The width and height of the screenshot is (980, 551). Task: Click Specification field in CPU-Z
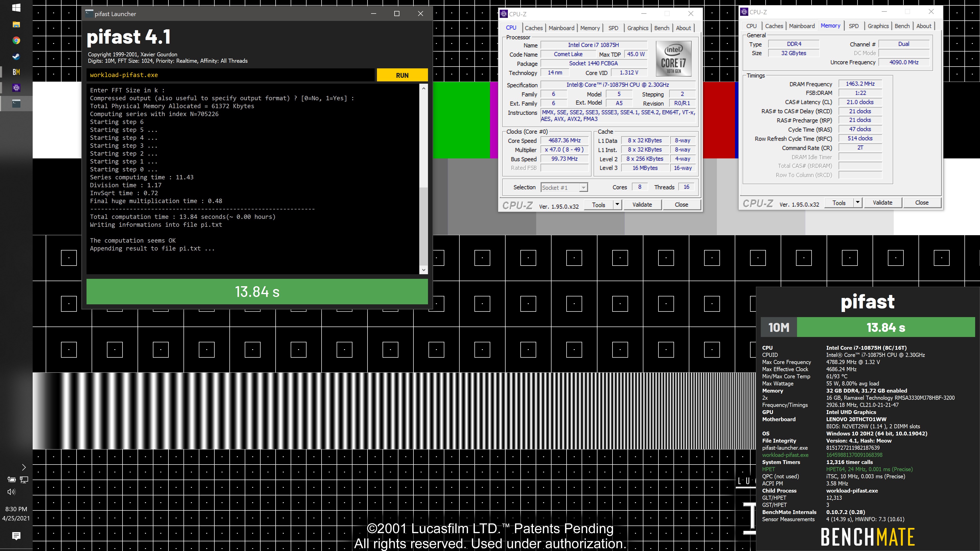coord(618,85)
